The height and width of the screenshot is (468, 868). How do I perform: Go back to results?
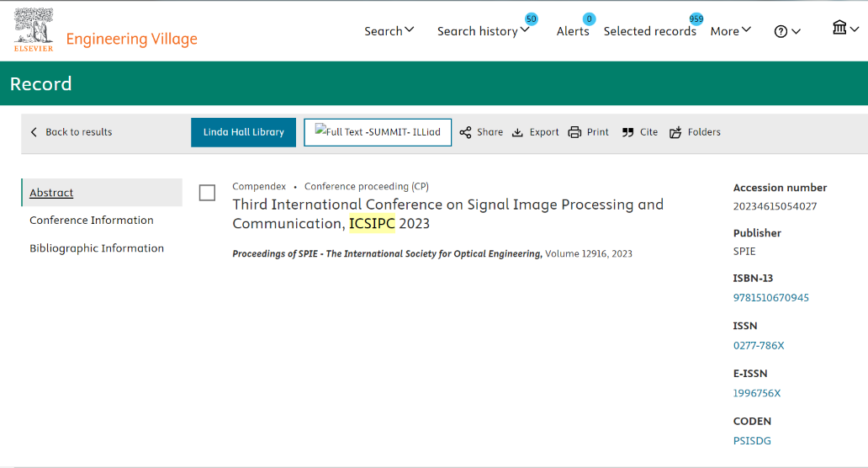tap(71, 132)
